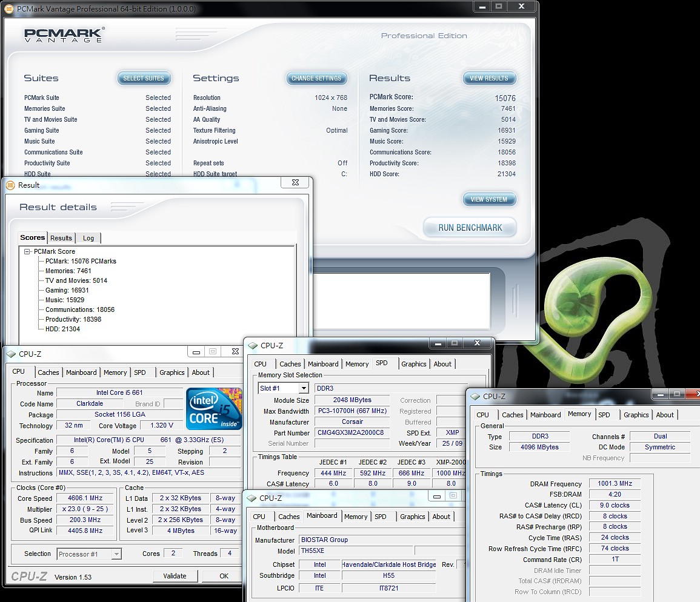Open Memory tab in the CPU-Z CPU window
This screenshot has height=602, width=700.
pos(115,372)
